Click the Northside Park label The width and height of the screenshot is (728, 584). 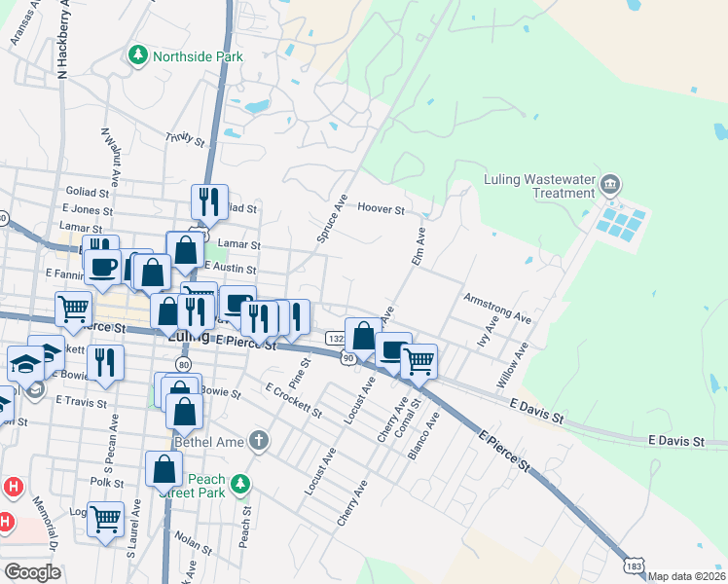point(198,56)
